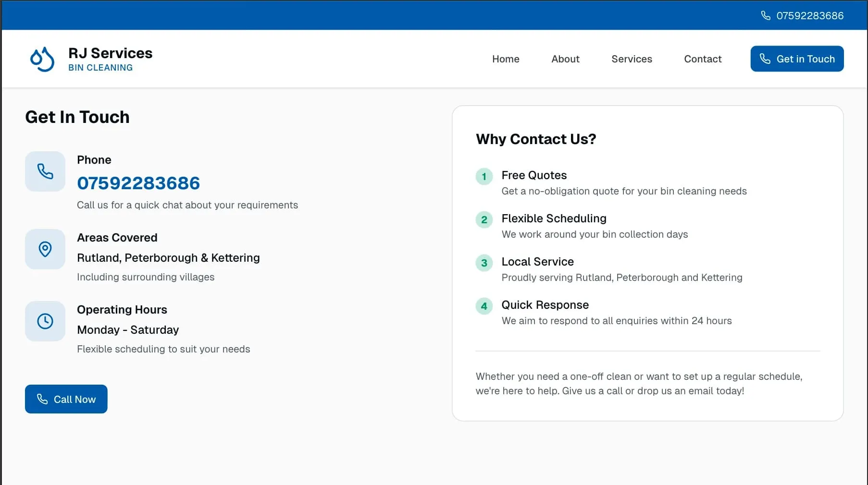This screenshot has height=485, width=868.
Task: Click the Why Contact Us? heading
Action: 536,139
